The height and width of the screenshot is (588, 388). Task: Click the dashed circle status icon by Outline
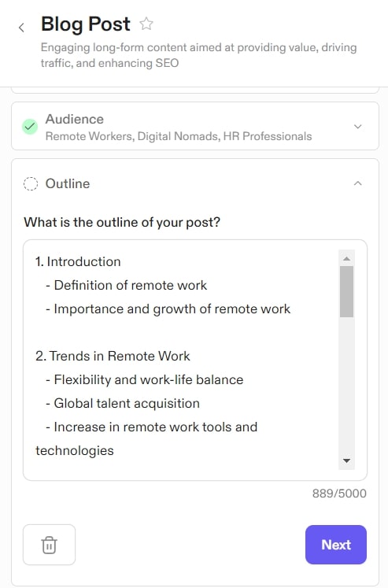[x=31, y=183]
